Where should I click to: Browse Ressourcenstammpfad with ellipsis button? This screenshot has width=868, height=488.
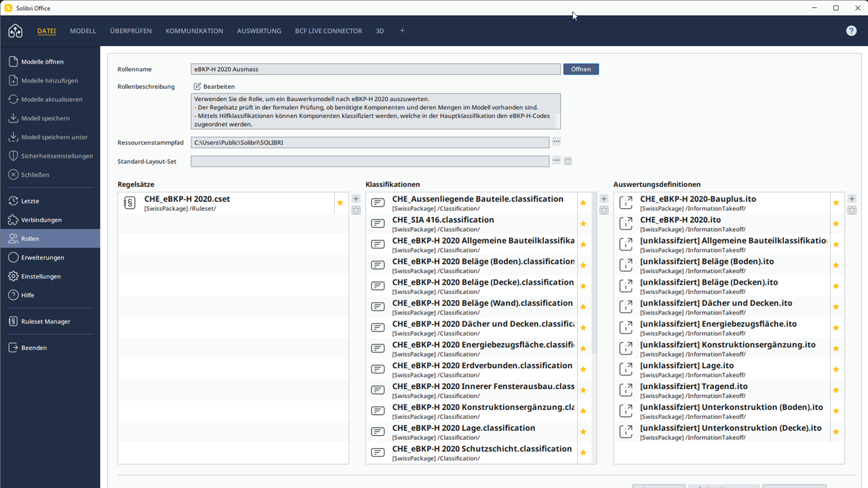556,142
